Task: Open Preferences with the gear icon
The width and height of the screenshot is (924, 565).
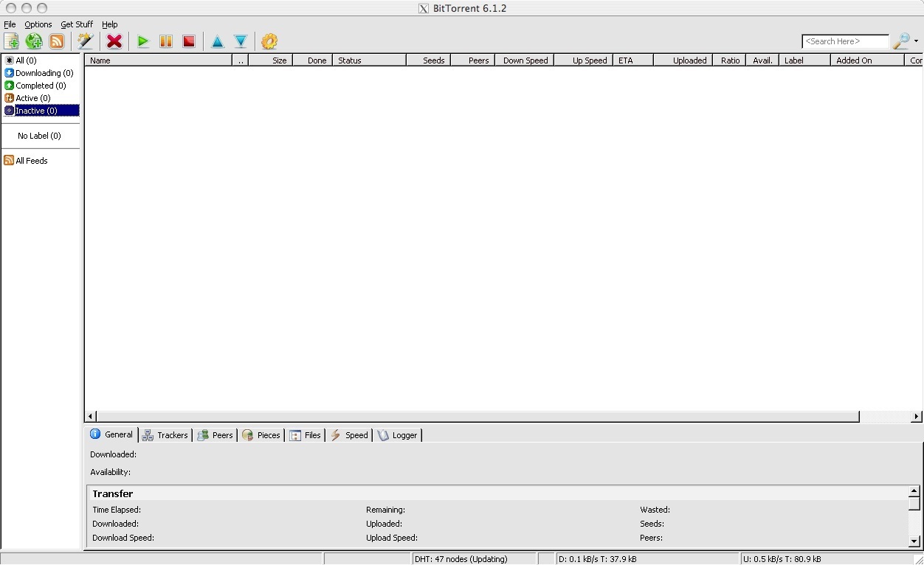Action: [x=269, y=41]
